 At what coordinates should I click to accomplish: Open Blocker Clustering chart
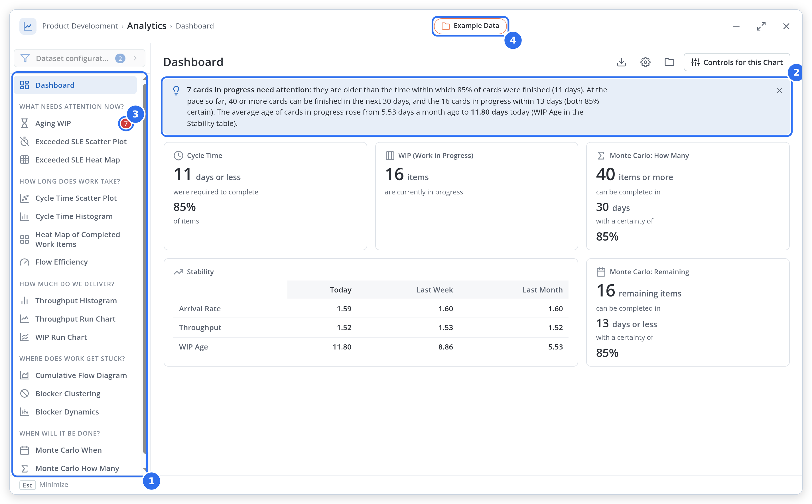76,394
